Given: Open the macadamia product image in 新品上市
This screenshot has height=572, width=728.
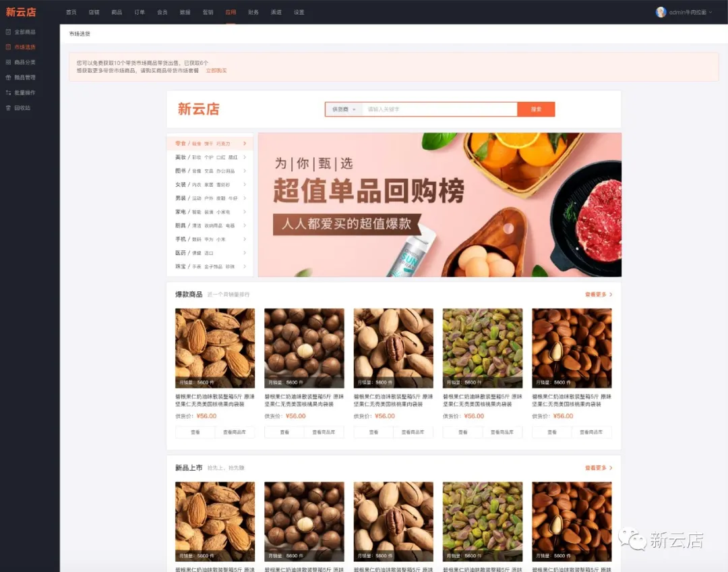Looking at the screenshot, I should 304,521.
